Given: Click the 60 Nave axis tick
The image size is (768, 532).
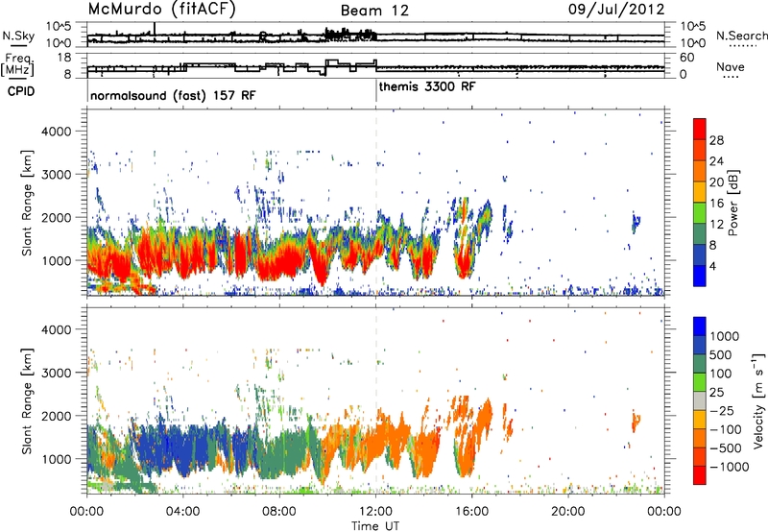Looking at the screenshot, I should [687, 58].
